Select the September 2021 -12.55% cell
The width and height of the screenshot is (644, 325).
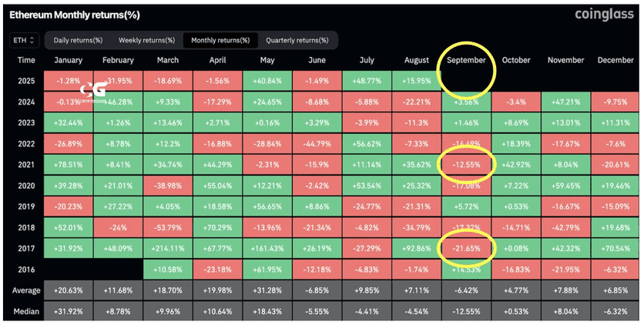point(466,165)
